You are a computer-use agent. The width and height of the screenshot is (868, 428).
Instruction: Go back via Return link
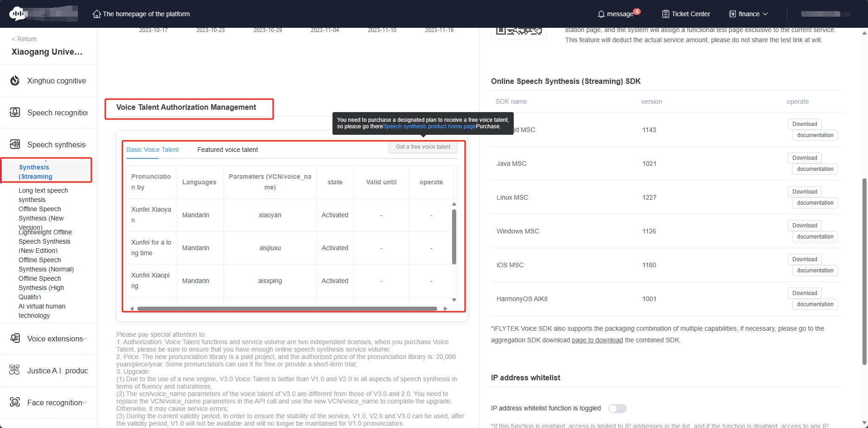tap(24, 39)
